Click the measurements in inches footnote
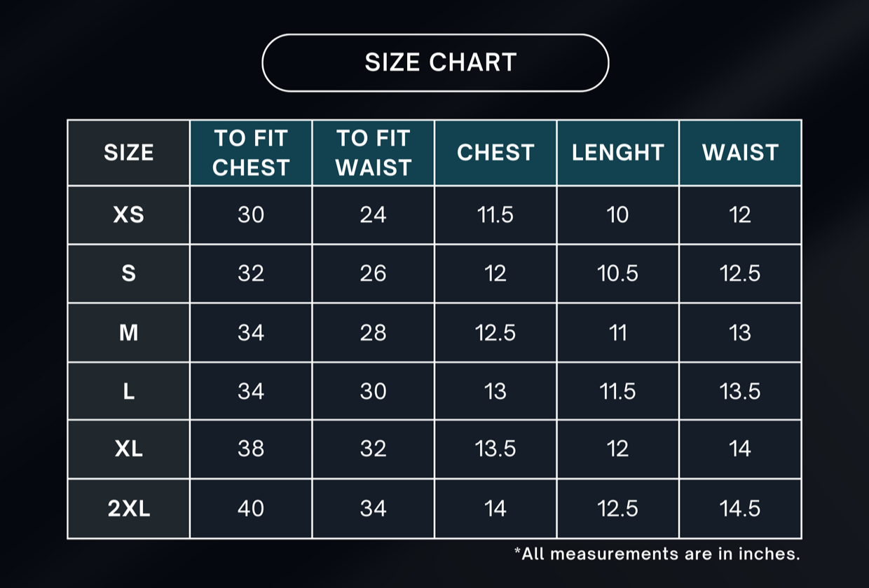This screenshot has height=588, width=869. 657,554
